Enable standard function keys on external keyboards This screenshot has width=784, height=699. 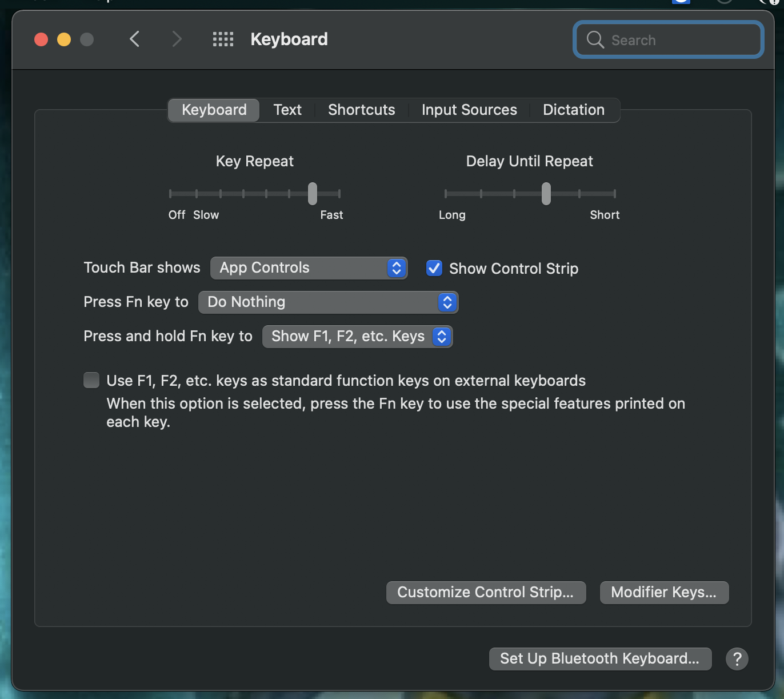point(91,380)
